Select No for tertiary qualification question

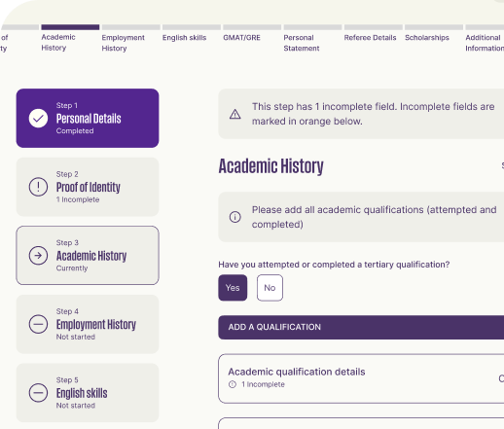pyautogui.click(x=270, y=288)
